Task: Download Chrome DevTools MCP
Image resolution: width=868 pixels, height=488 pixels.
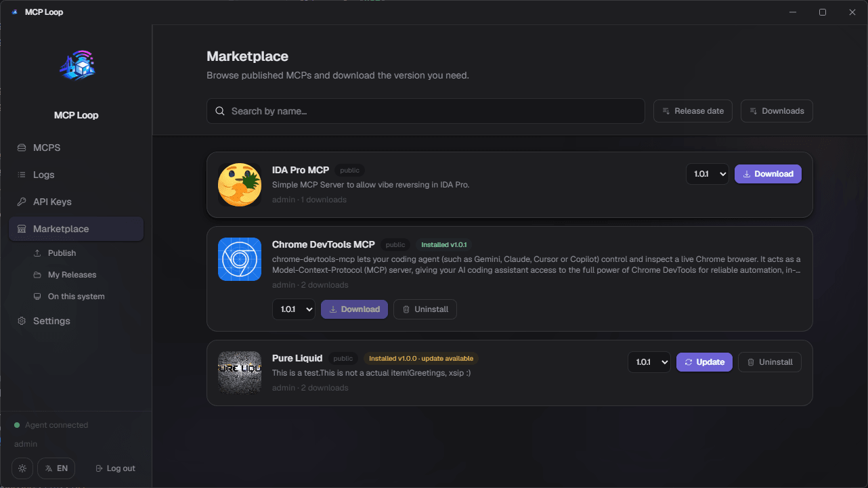Action: (x=354, y=309)
